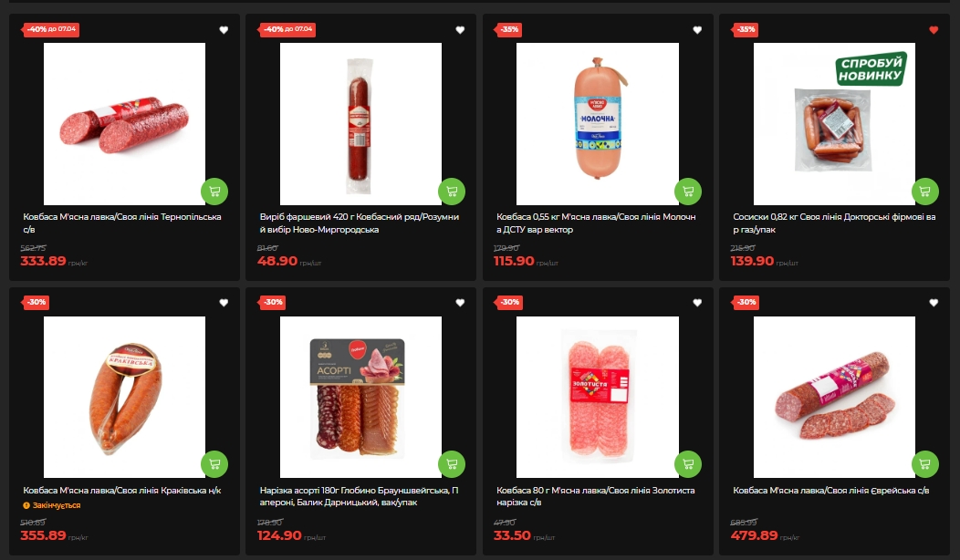Screen dimensions: 960x560
Task: Click the -40% до 07.04 badge on Ново-Миргородська
Action: [x=287, y=29]
